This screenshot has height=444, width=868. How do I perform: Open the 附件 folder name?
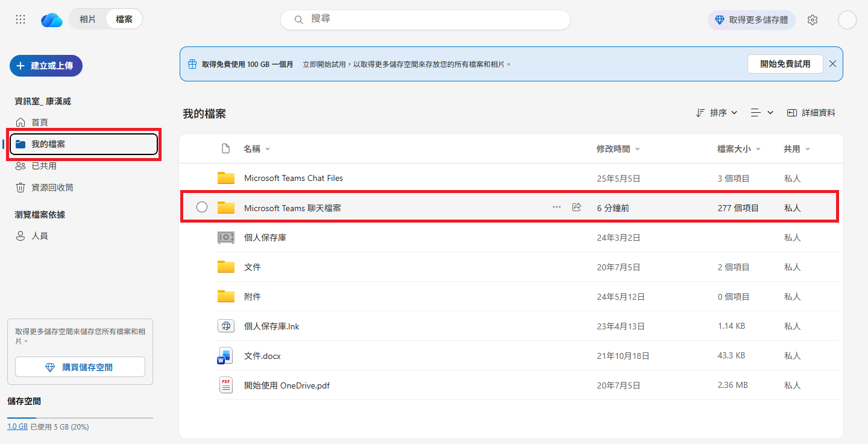[x=253, y=296]
